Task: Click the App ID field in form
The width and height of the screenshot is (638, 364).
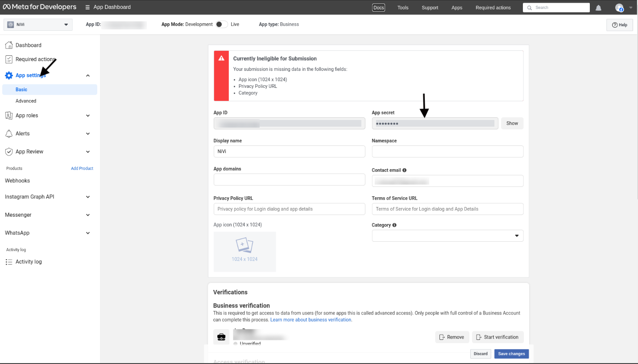Action: point(290,123)
